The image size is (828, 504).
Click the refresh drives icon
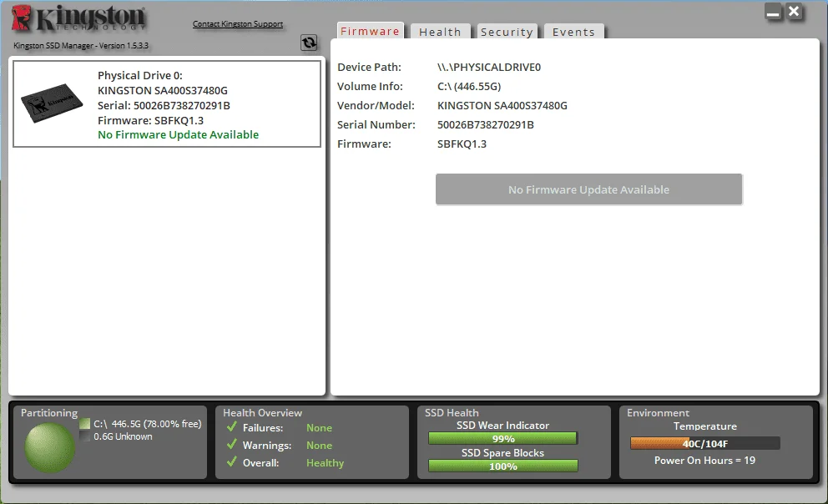309,43
